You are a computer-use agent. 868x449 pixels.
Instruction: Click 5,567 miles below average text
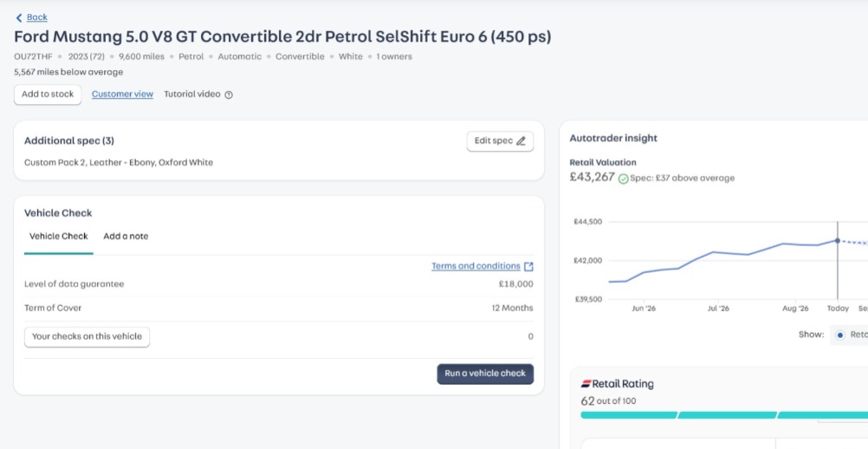[x=68, y=72]
